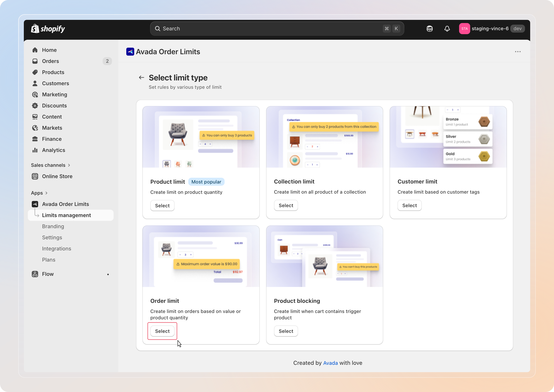554x392 pixels.
Task: Open the Settings subpage
Action: [52, 237]
